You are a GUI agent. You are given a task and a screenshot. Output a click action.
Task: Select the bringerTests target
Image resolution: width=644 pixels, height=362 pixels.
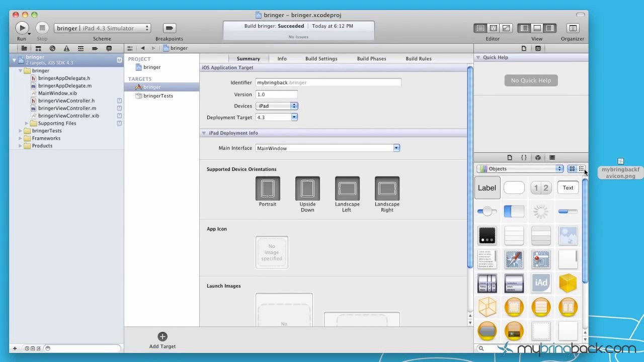[x=158, y=96]
